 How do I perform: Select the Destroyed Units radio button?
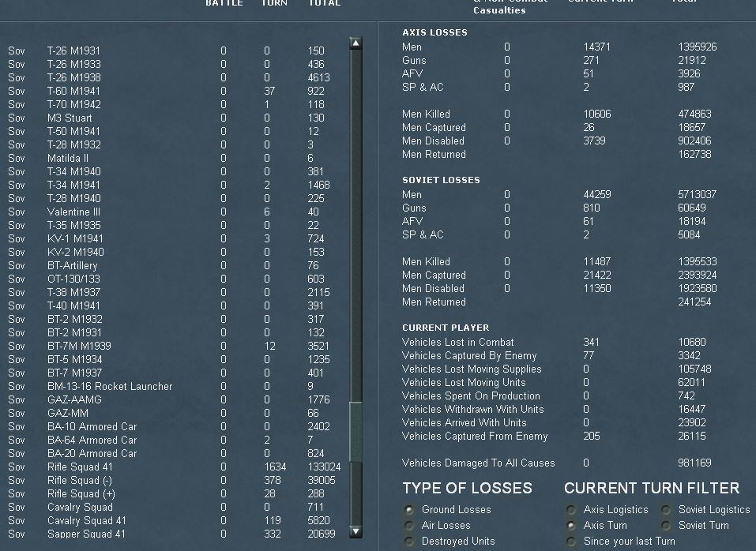point(409,542)
